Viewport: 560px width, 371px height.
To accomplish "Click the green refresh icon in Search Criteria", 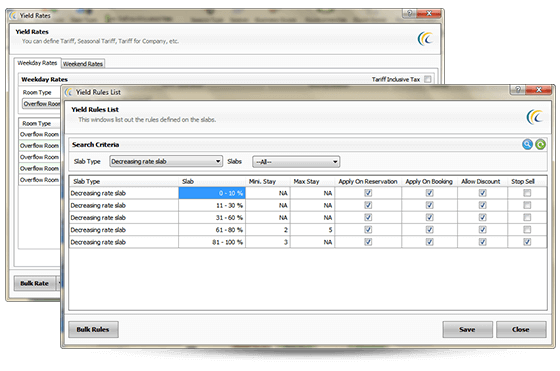I will pos(540,145).
